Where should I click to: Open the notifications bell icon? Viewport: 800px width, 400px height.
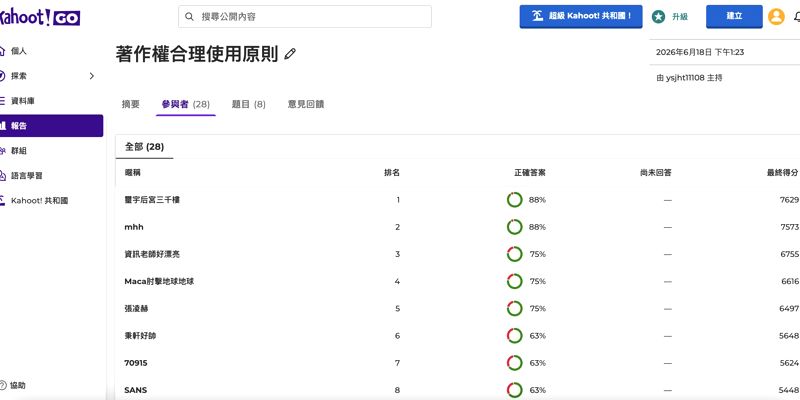[x=797, y=17]
